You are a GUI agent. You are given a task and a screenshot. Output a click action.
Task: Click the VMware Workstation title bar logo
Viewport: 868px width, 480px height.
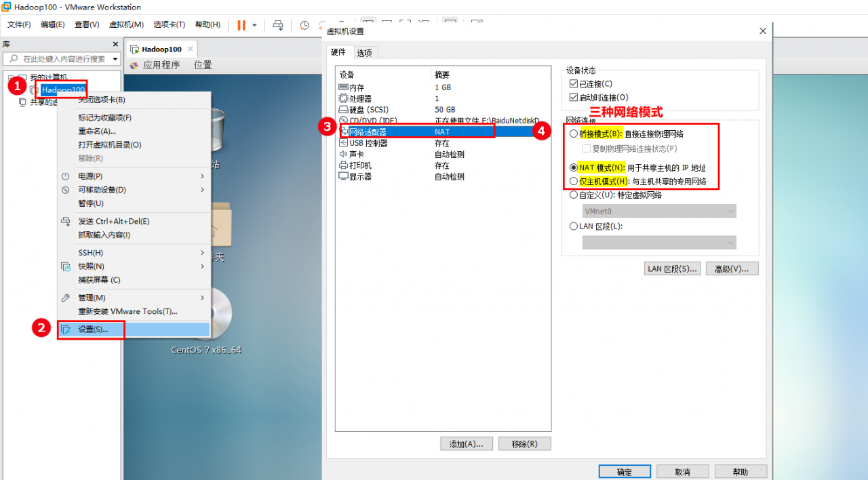pyautogui.click(x=6, y=7)
